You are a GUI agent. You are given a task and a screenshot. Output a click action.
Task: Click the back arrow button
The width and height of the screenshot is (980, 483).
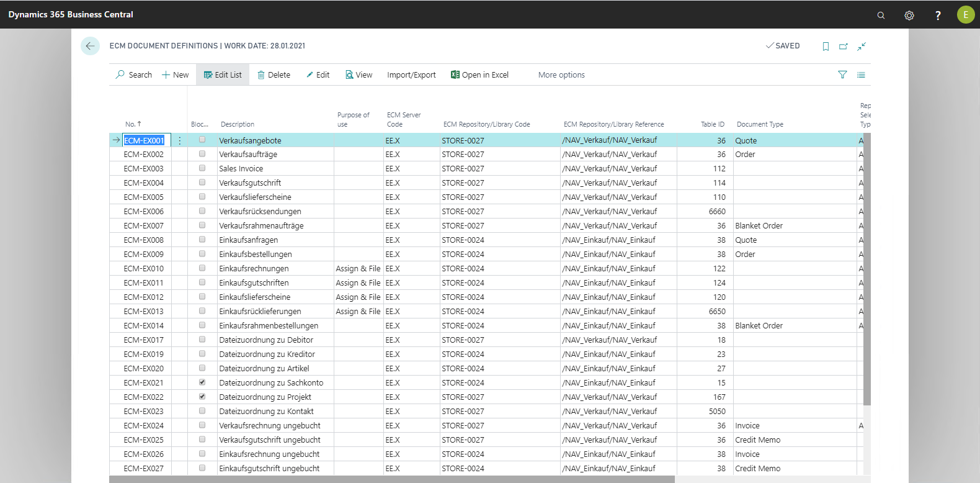90,46
